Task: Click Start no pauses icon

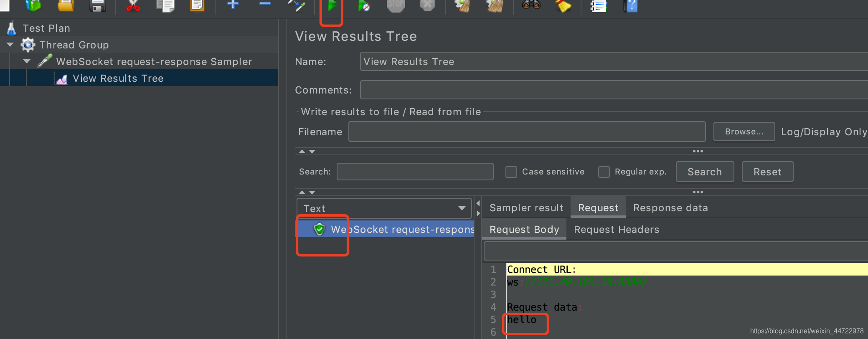Action: click(x=364, y=5)
